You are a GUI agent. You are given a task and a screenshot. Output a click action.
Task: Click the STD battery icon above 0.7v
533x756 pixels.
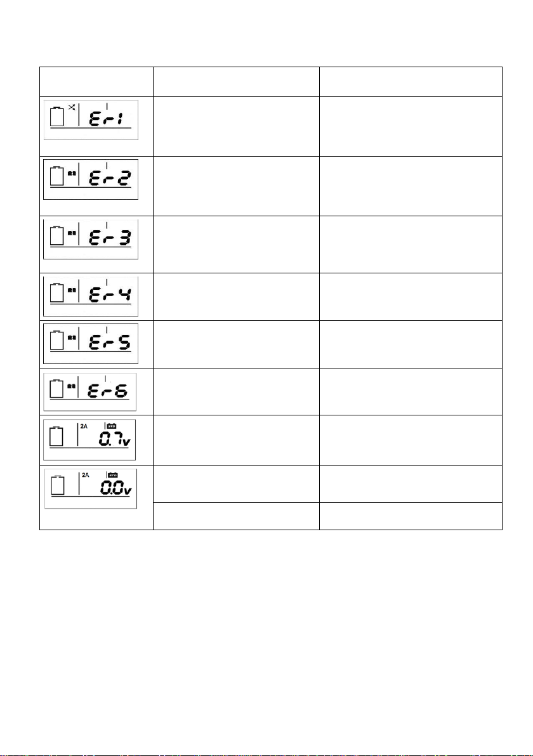pos(112,426)
